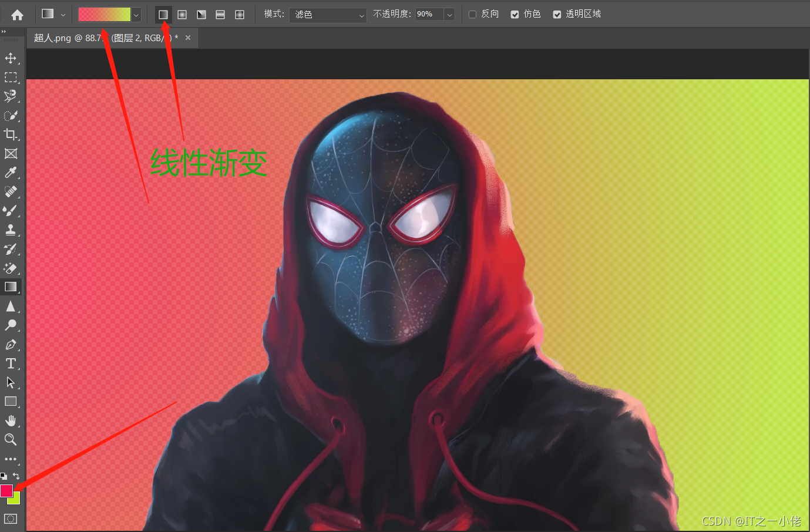Screen dimensions: 810x532
Task: Select the Path Selection tool
Action: point(11,382)
